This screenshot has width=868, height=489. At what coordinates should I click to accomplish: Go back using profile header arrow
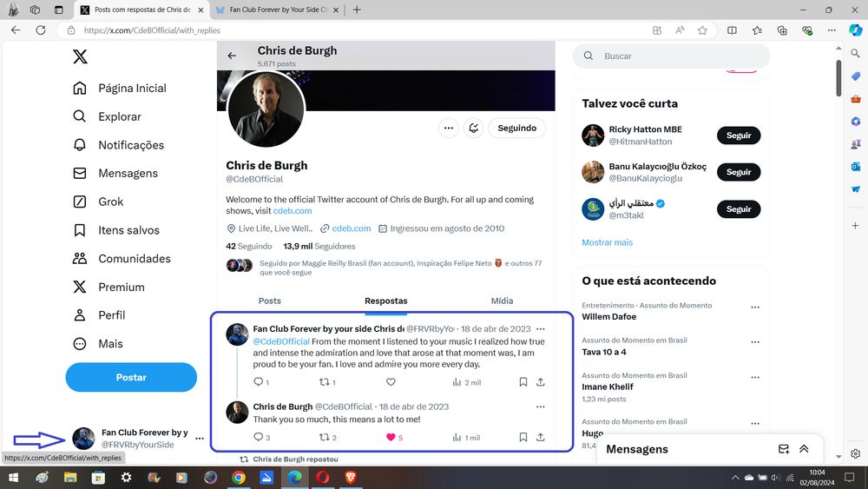(232, 56)
